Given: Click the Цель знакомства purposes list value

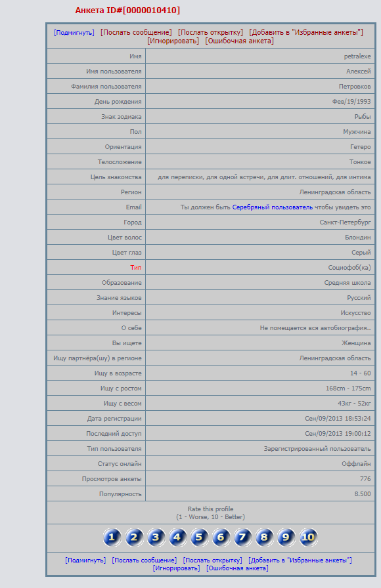Looking at the screenshot, I should click(x=264, y=177).
